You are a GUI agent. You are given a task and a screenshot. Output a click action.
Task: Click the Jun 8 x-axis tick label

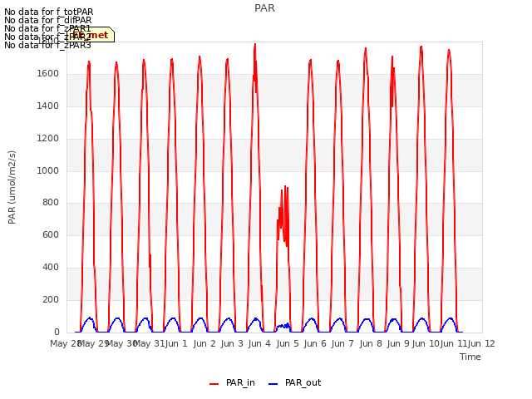pyautogui.click(x=371, y=343)
